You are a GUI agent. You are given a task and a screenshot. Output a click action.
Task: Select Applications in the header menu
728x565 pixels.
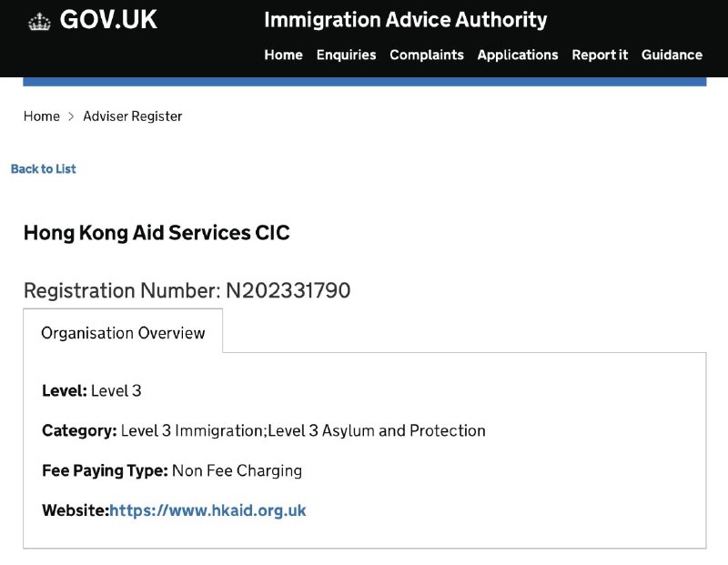[x=518, y=55]
